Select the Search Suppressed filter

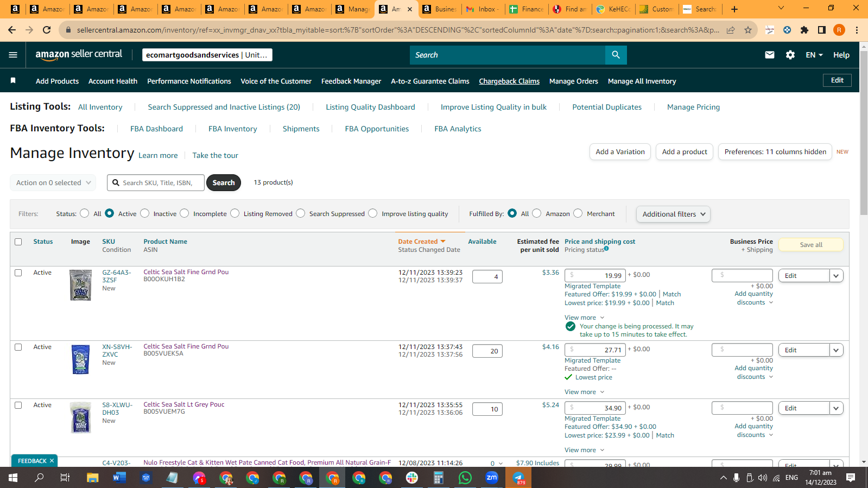pos(301,213)
